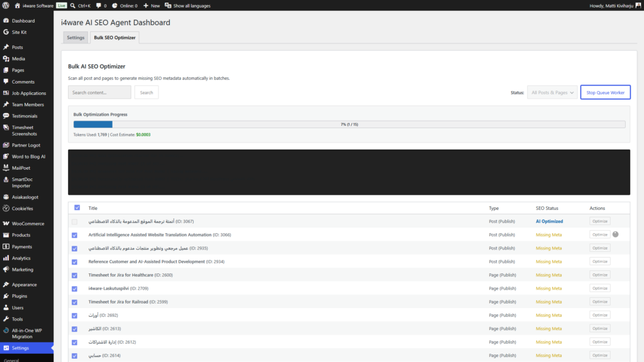The image size is (644, 362).
Task: Open the comments bubble in the admin bar
Action: [99, 6]
